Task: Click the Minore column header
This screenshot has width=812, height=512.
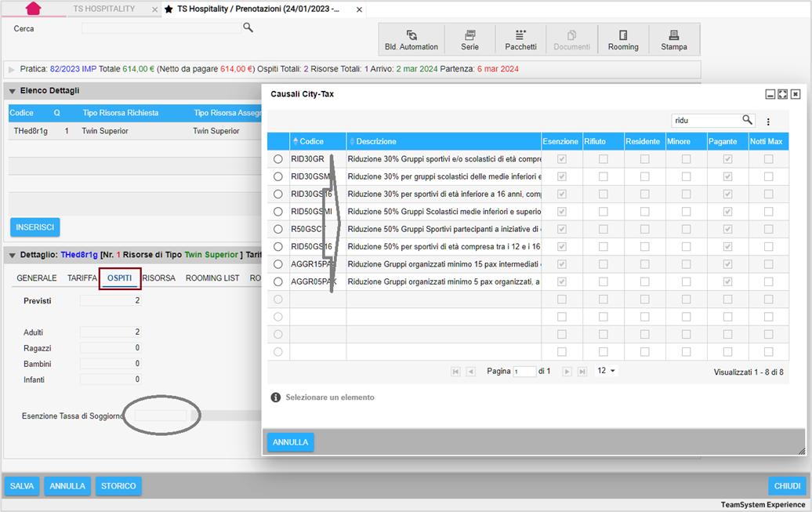Action: (x=686, y=141)
